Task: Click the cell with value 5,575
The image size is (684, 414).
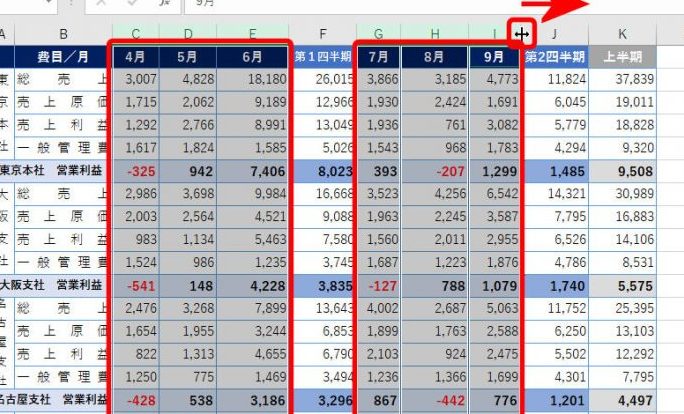Action: pyautogui.click(x=622, y=286)
